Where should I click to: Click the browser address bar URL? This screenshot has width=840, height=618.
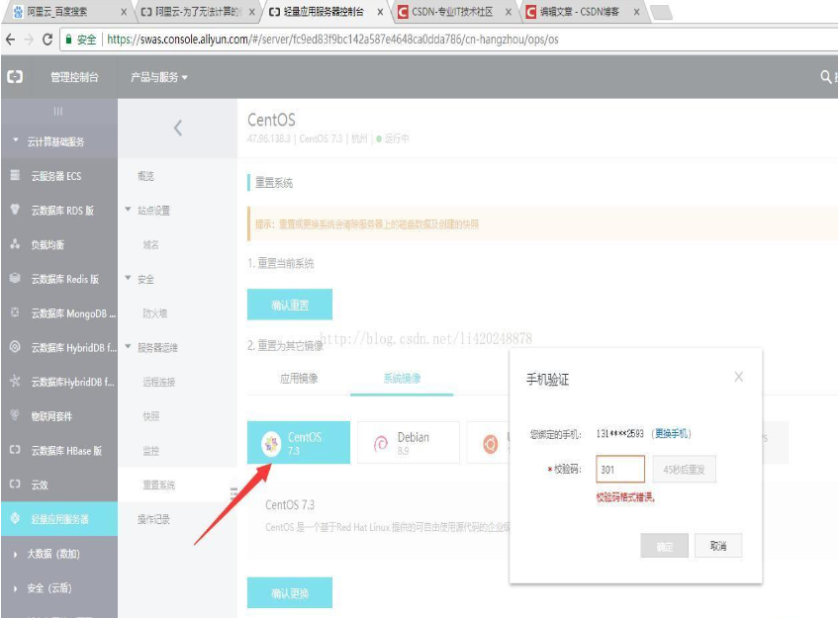(332, 40)
